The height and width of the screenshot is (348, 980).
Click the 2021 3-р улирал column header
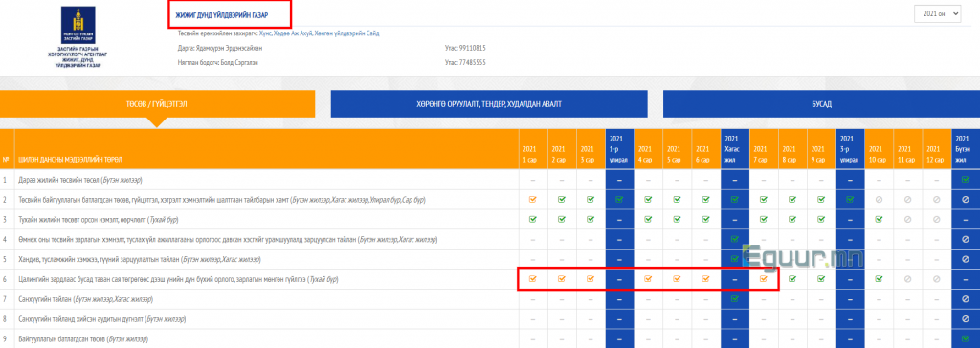click(x=850, y=149)
